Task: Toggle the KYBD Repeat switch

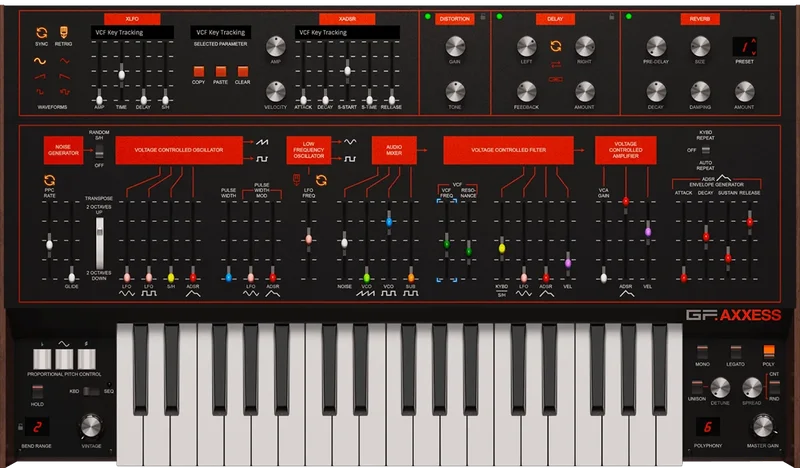Action: (706, 150)
